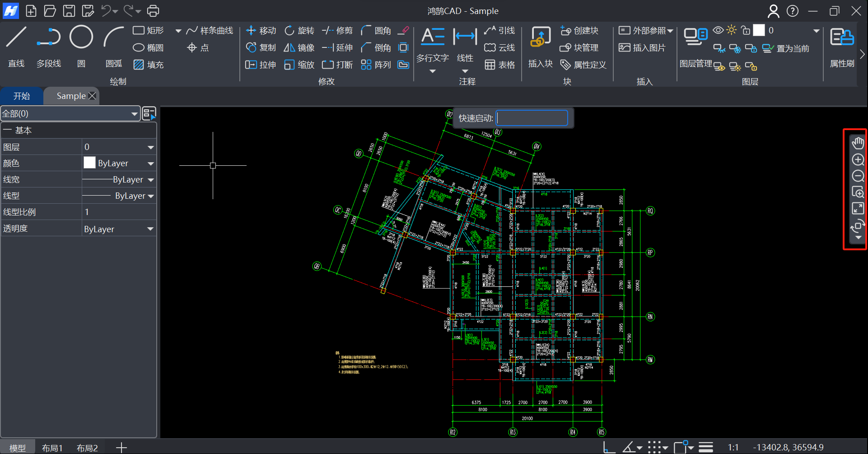Click the Set Current (置为当前) button
The image size is (868, 454).
pos(786,48)
